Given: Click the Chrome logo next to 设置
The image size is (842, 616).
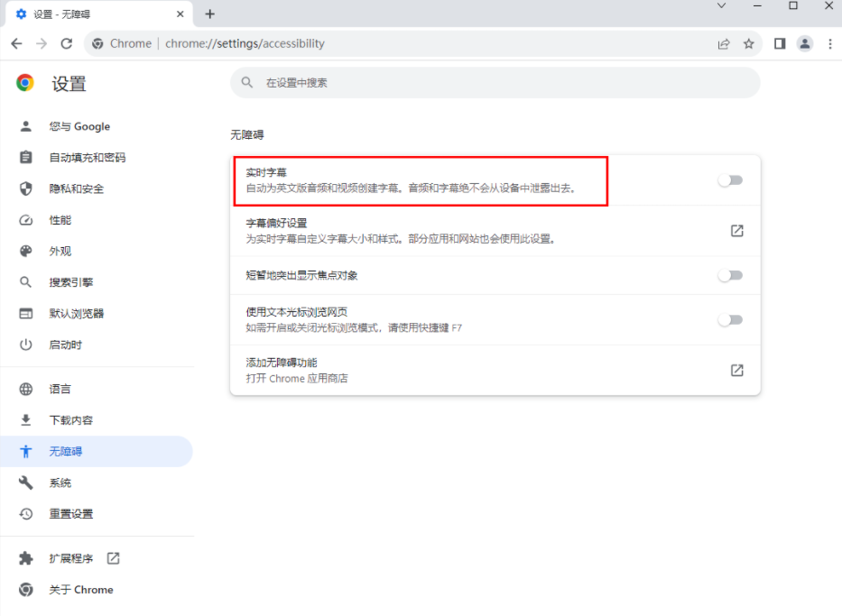Looking at the screenshot, I should click(x=24, y=83).
